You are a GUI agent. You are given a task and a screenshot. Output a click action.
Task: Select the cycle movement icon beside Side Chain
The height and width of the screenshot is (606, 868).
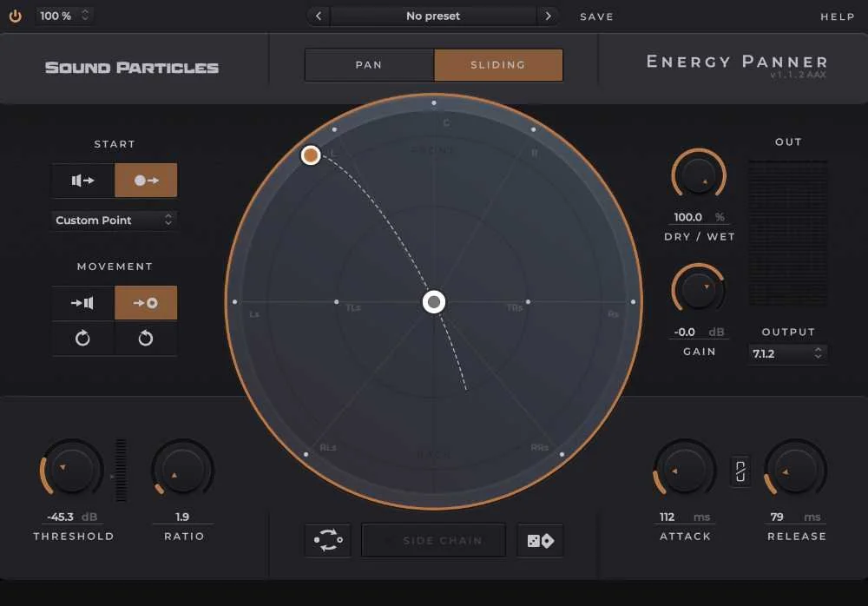point(327,539)
